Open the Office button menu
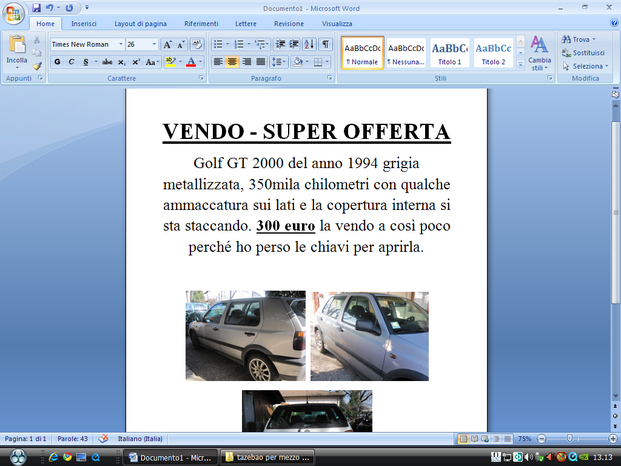The image size is (621, 466). click(13, 13)
